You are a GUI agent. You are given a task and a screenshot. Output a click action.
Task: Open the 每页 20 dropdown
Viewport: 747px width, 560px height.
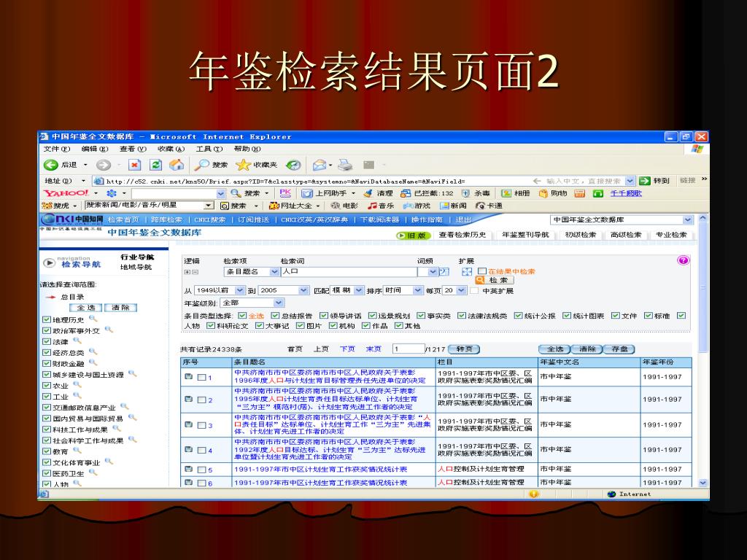(461, 290)
